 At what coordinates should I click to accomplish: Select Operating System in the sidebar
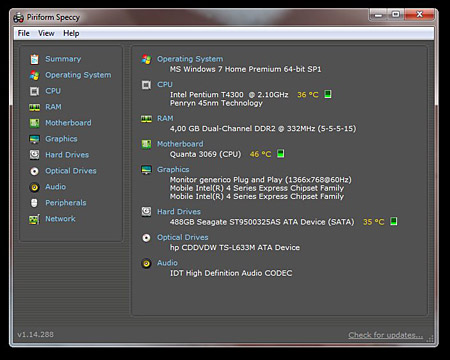click(78, 75)
